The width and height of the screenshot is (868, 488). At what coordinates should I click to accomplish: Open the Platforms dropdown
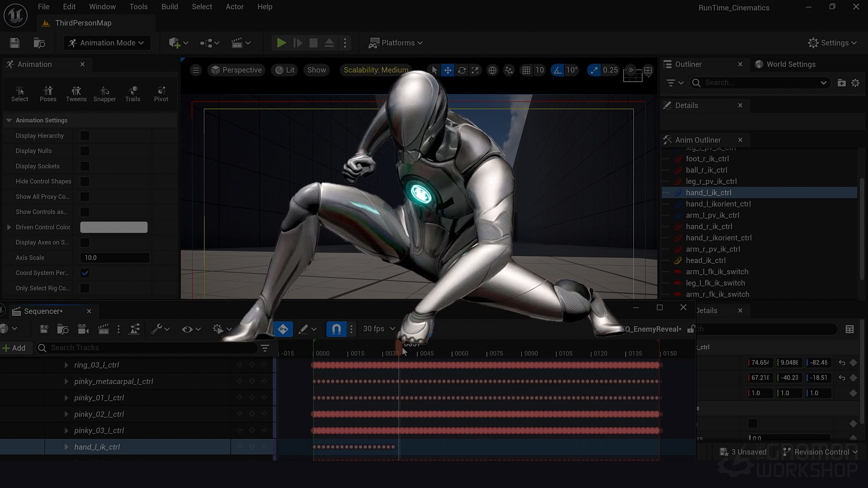[x=396, y=42]
